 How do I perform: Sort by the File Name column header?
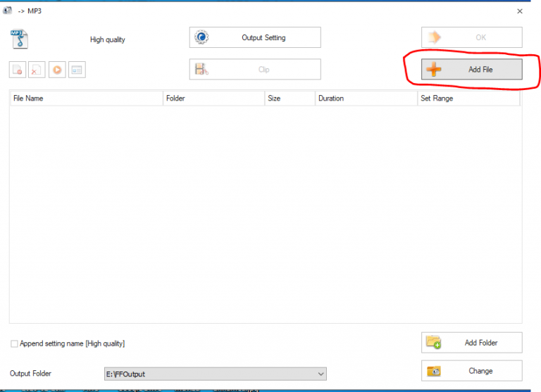[x=86, y=99]
